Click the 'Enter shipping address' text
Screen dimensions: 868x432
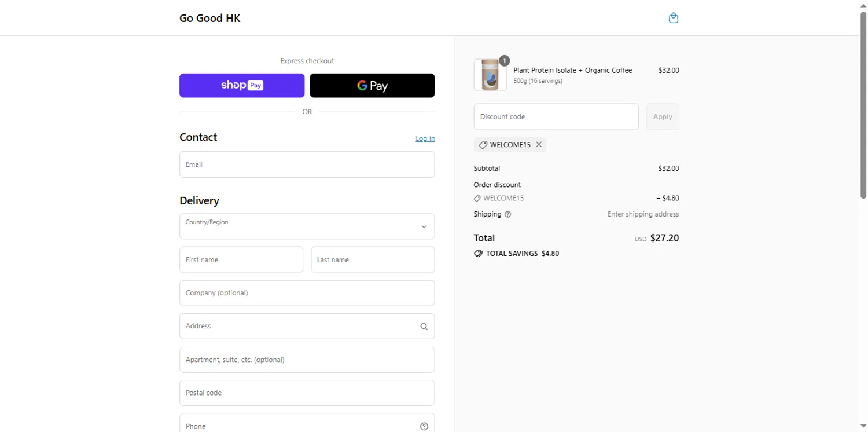tap(643, 214)
